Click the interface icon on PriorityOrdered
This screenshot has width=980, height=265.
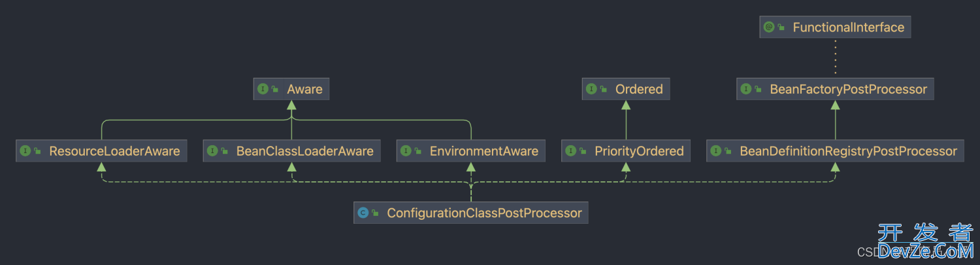(571, 151)
